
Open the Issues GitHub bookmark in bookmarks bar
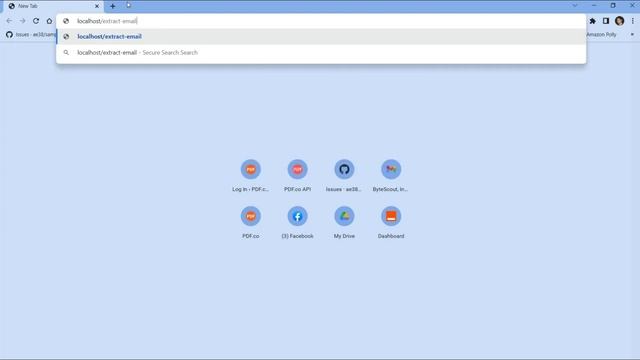coord(31,35)
